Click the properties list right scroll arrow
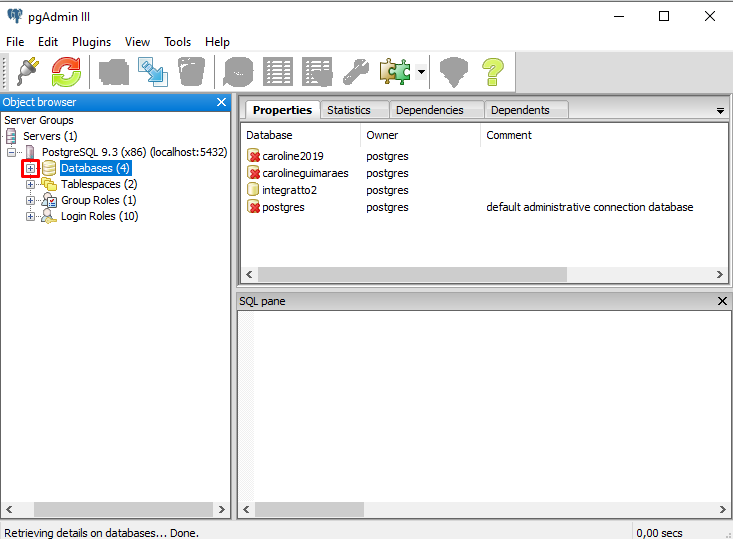This screenshot has width=733, height=539. coord(720,274)
